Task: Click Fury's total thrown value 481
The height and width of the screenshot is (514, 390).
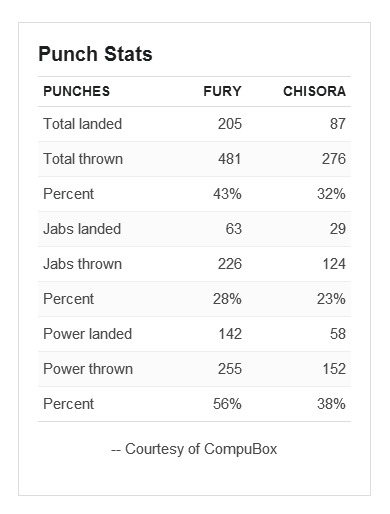Action: click(x=230, y=159)
